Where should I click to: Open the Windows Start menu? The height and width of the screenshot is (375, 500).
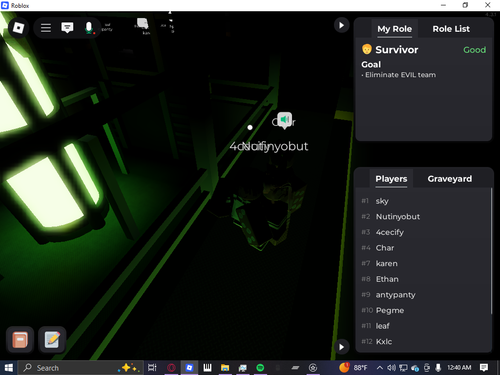coord(9,368)
